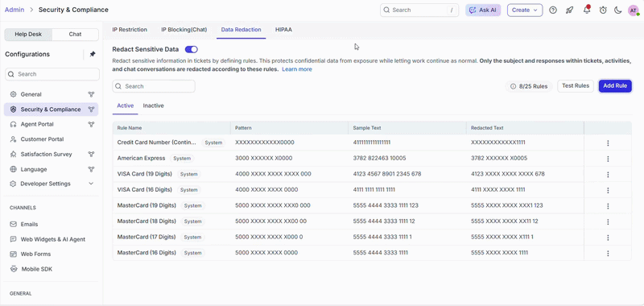Click the branch icon next to General
The image size is (644, 306).
pyautogui.click(x=91, y=94)
